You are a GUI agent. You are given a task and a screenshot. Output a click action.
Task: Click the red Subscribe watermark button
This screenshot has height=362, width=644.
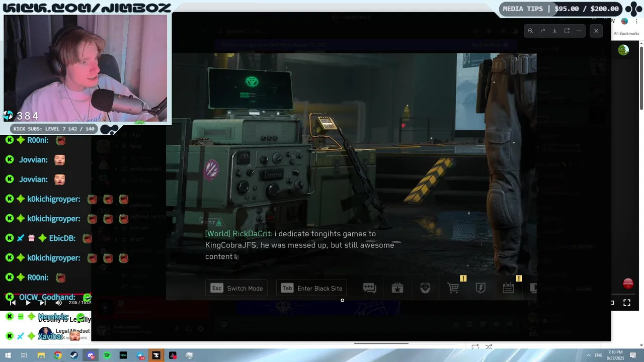(628, 284)
